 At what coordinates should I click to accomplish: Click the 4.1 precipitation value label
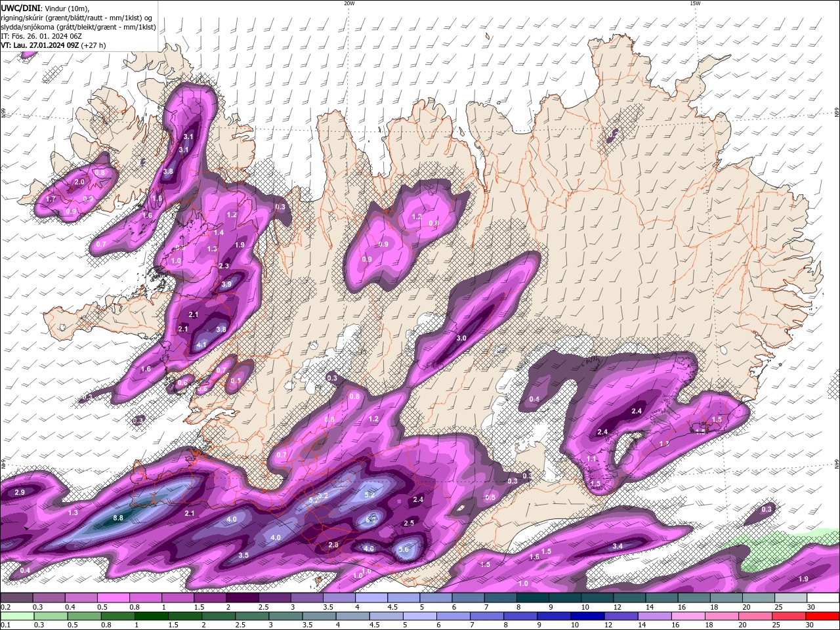click(201, 345)
